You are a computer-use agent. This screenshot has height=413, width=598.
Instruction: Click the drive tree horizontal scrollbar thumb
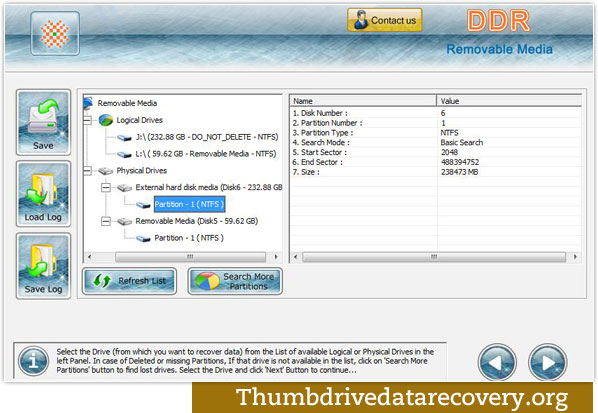tap(190, 257)
